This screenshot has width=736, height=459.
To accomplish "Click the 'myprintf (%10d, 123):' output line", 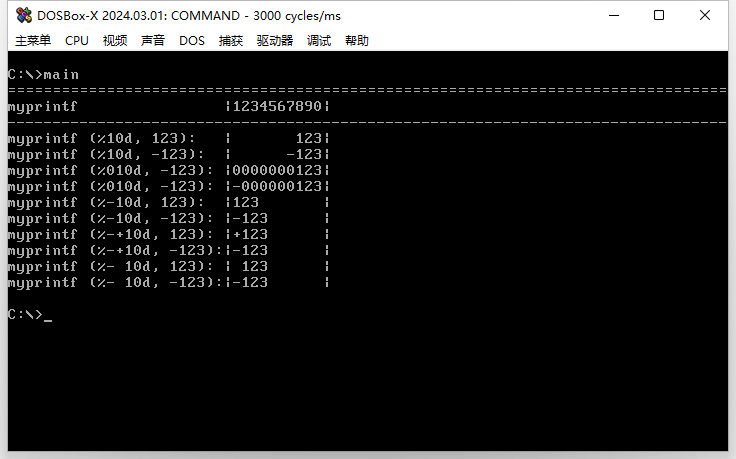I will pos(169,138).
